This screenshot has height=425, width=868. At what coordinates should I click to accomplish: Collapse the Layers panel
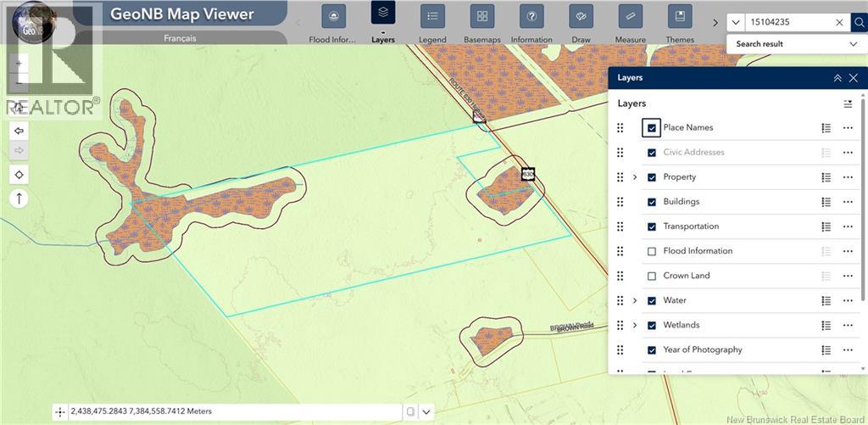[x=837, y=78]
